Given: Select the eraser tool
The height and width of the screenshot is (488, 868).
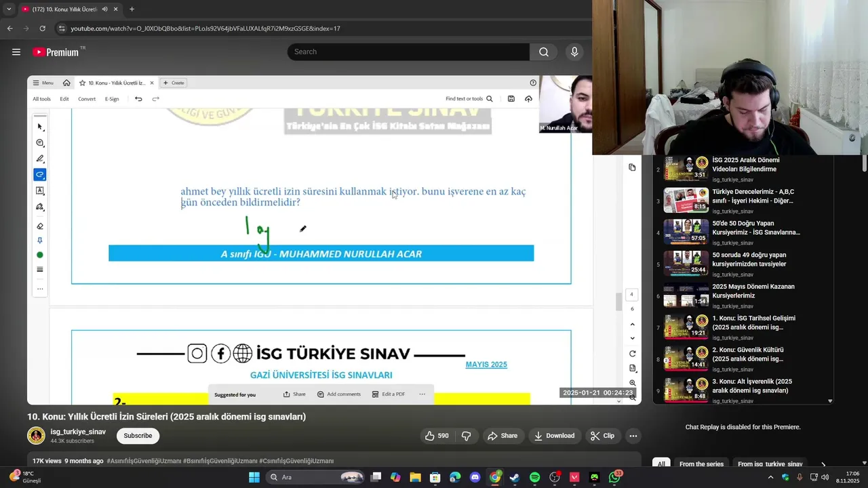Looking at the screenshot, I should tap(40, 226).
